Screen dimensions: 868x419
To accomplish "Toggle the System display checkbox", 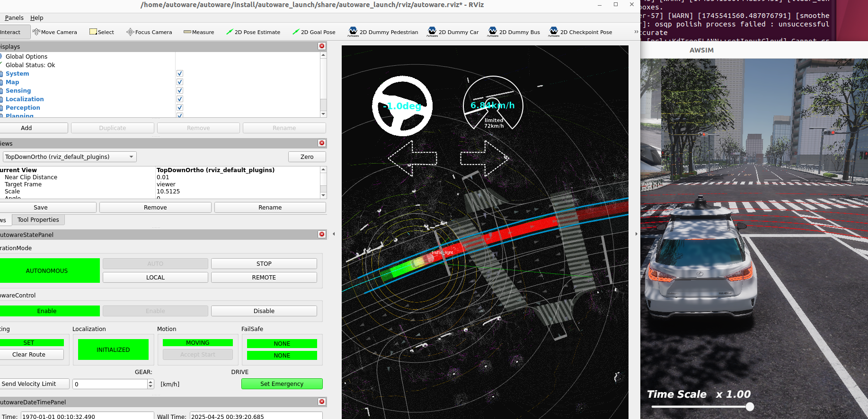I will click(x=180, y=73).
